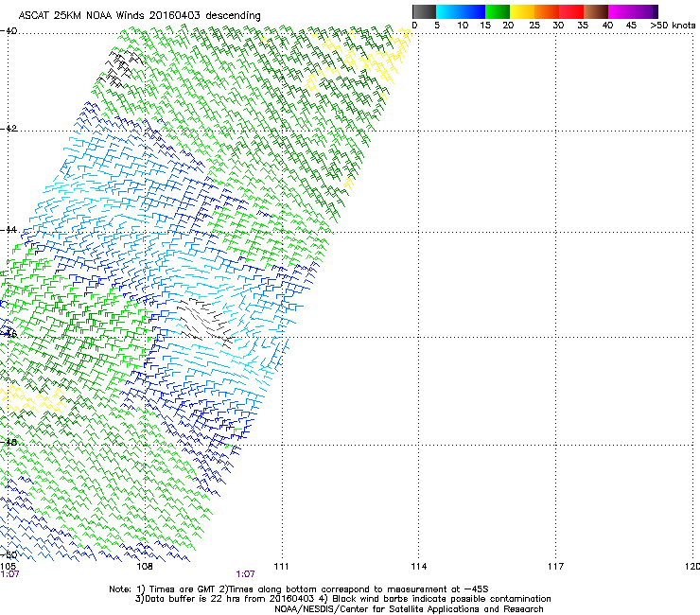Select the legend label '45'
This screenshot has height=615, width=700.
(x=631, y=26)
